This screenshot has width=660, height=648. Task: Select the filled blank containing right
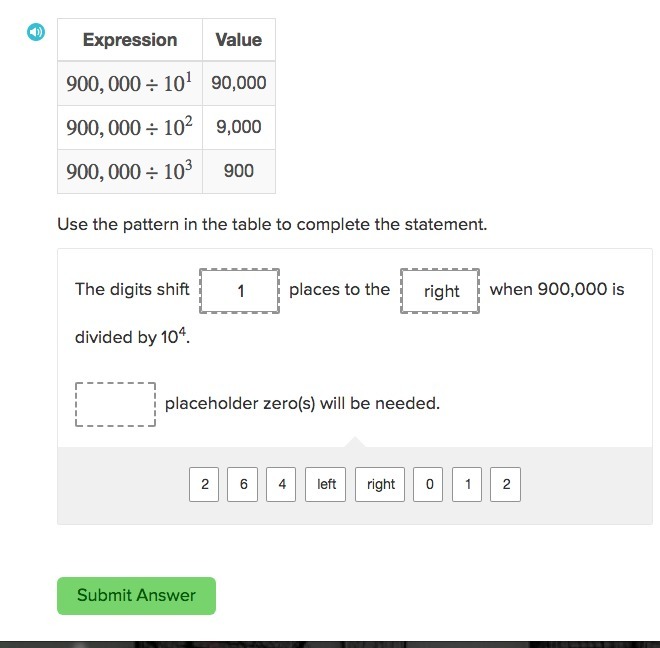pyautogui.click(x=440, y=291)
